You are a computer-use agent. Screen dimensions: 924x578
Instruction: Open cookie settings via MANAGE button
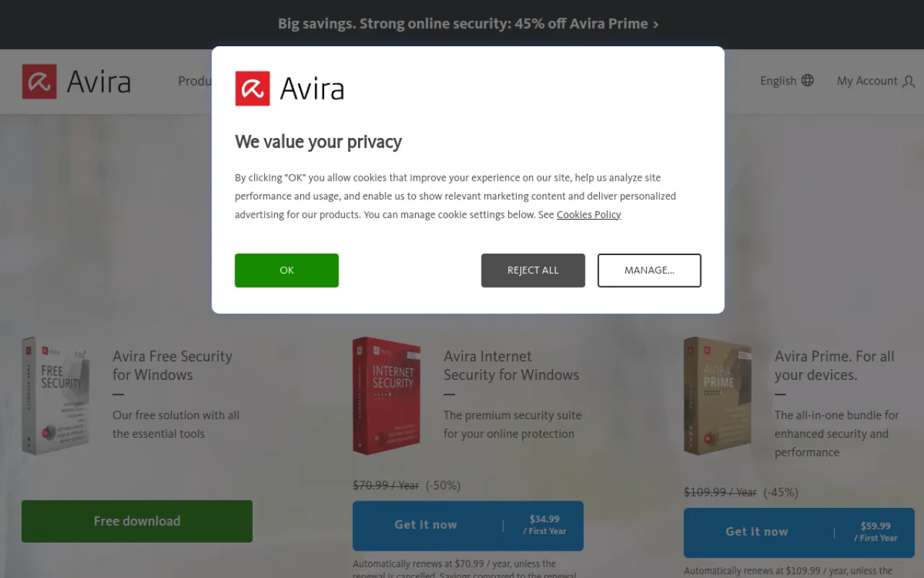[x=649, y=270]
